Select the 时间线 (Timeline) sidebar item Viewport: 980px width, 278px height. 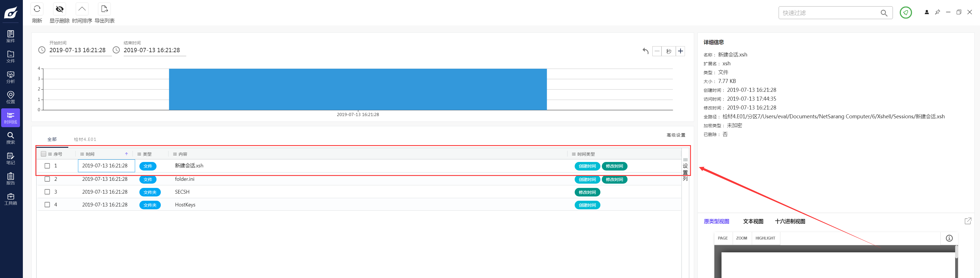[11, 118]
